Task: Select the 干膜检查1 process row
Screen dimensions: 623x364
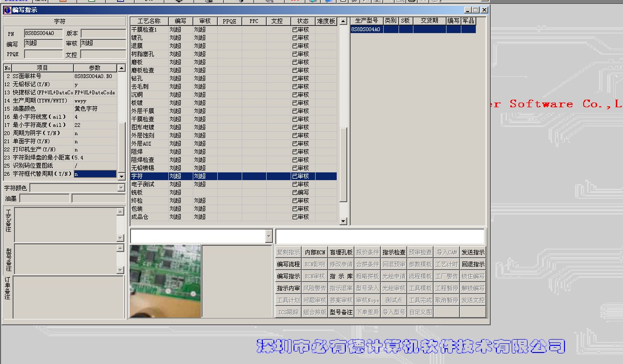Action: (x=234, y=30)
